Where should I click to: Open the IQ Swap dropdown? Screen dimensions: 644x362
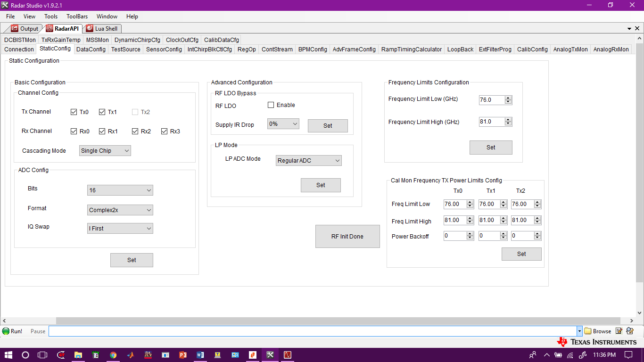click(120, 229)
